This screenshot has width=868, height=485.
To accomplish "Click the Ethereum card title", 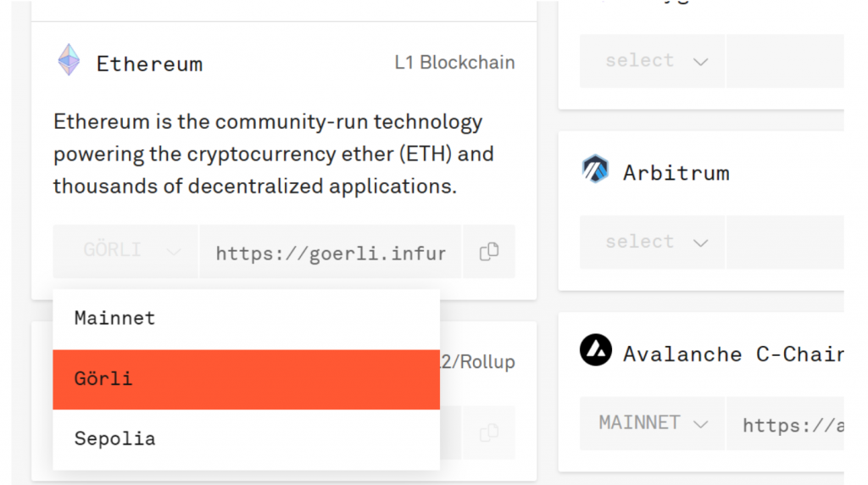I will pyautogui.click(x=149, y=64).
